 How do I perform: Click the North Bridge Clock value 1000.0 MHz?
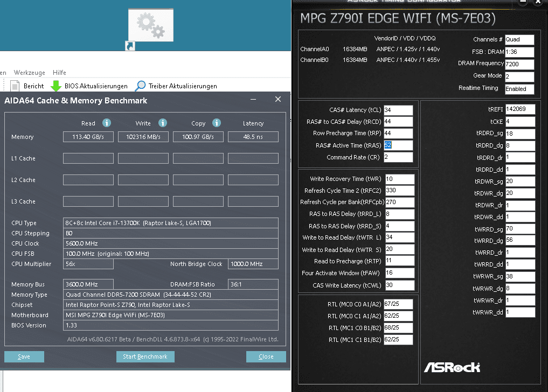pos(253,264)
